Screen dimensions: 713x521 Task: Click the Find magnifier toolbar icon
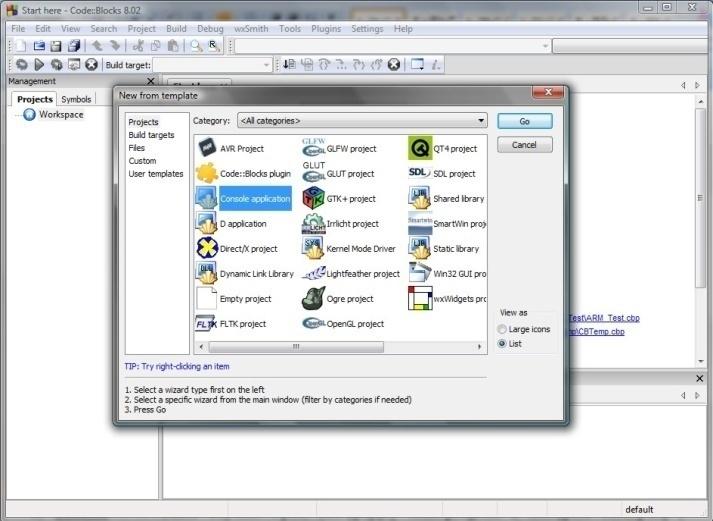(x=196, y=46)
